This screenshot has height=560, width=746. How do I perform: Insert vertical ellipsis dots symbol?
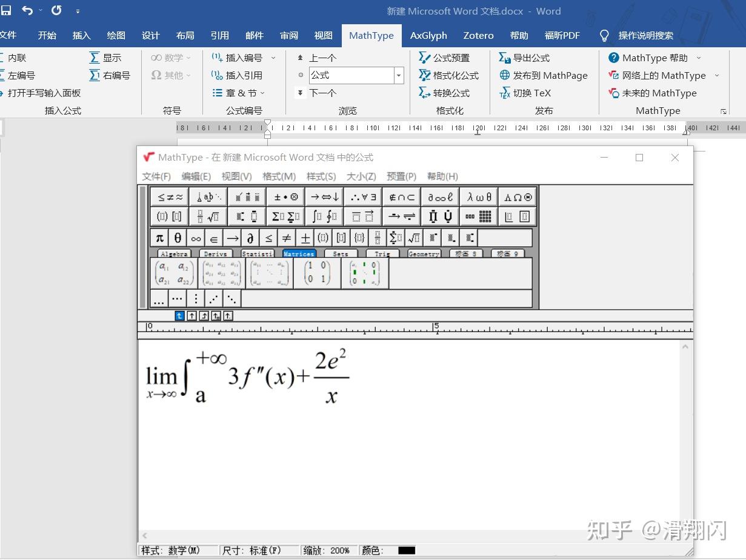pos(195,298)
